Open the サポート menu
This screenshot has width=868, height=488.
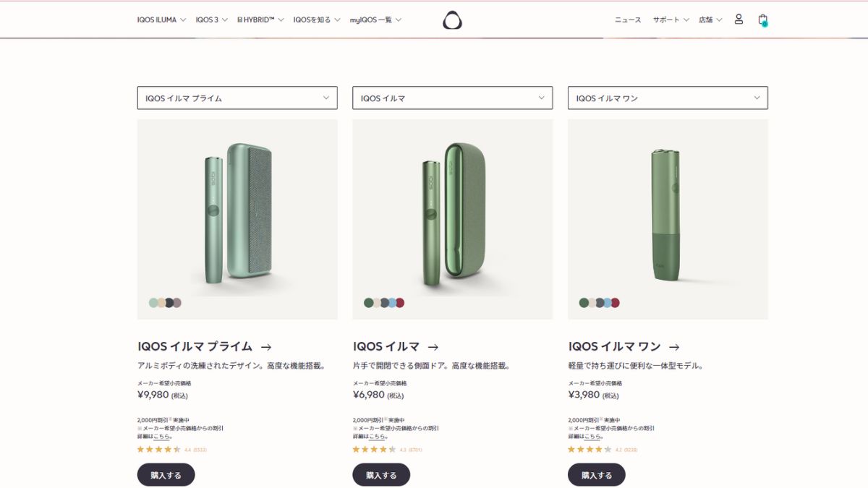(671, 20)
